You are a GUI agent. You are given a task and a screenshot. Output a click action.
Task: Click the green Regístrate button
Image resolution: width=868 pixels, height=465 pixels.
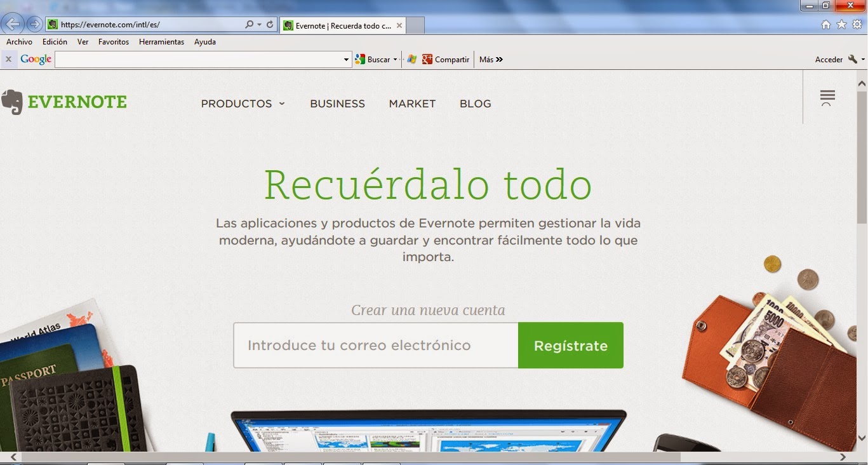[571, 345]
